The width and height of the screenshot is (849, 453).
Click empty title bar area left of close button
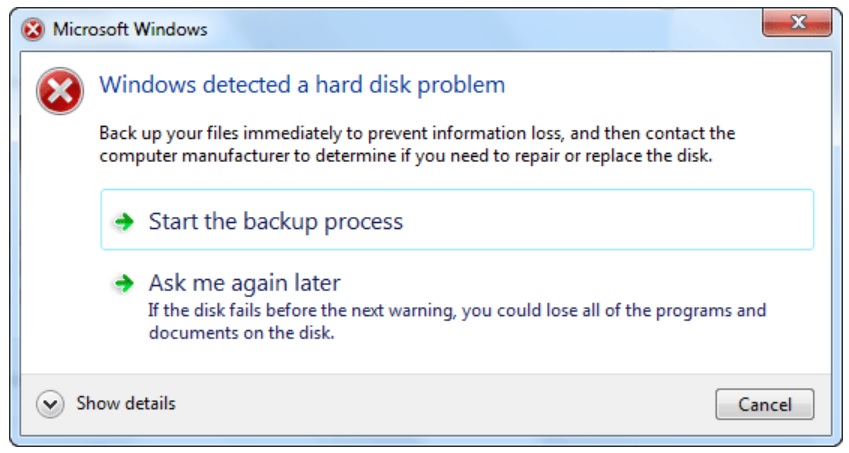500,28
